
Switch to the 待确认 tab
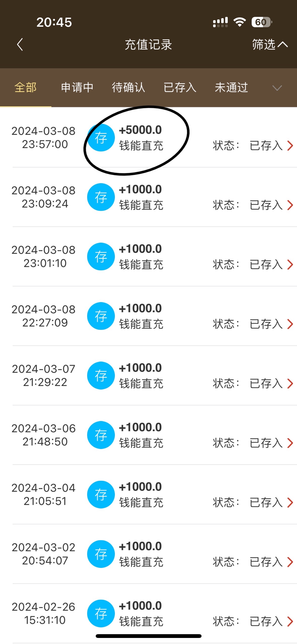click(128, 88)
